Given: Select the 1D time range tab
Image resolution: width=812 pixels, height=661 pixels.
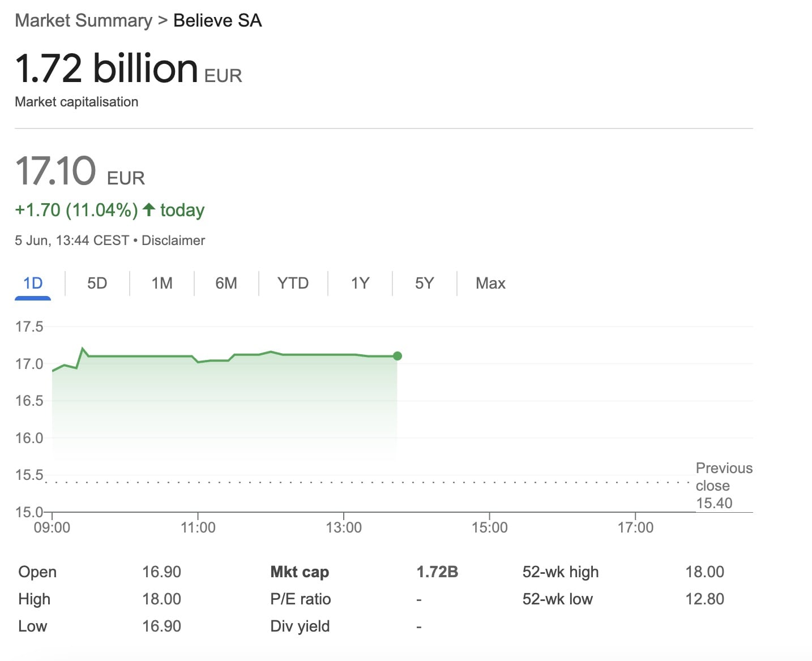Looking at the screenshot, I should click(33, 283).
